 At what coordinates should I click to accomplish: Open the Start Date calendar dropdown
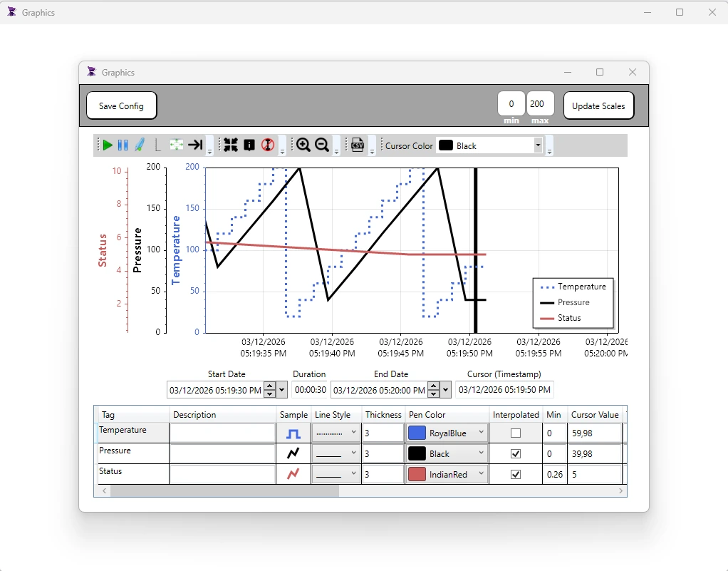281,390
